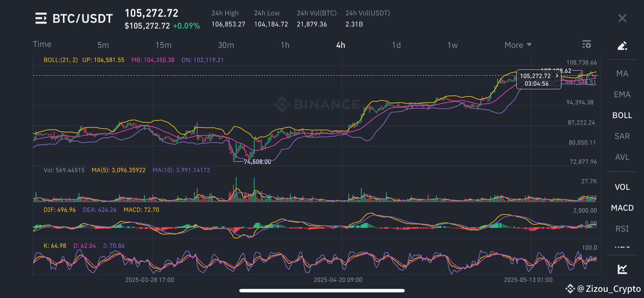Tap the BTC/USDT pair name
Screen dimensions: 644x298
coord(83,18)
